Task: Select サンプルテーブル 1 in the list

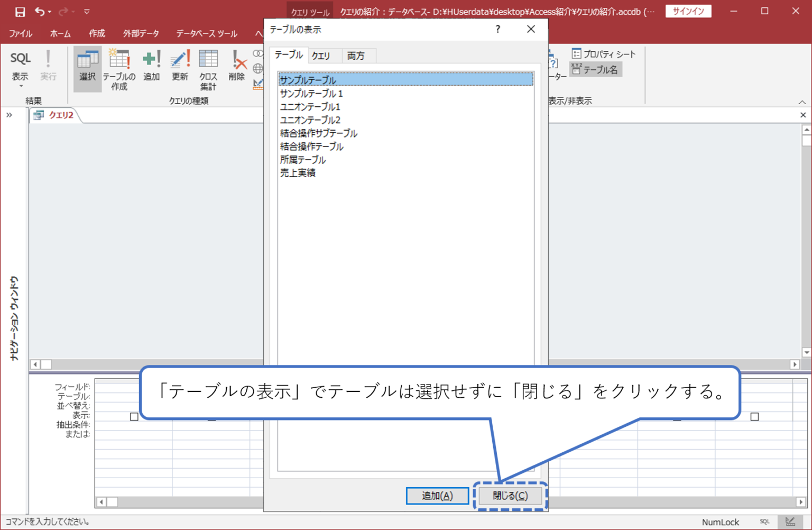Action: pos(405,93)
